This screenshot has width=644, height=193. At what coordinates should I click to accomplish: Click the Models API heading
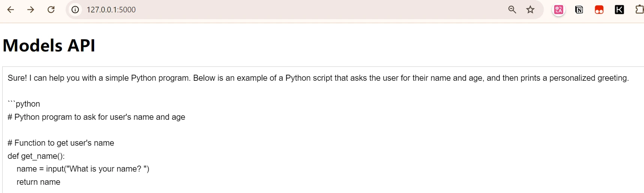[x=49, y=45]
